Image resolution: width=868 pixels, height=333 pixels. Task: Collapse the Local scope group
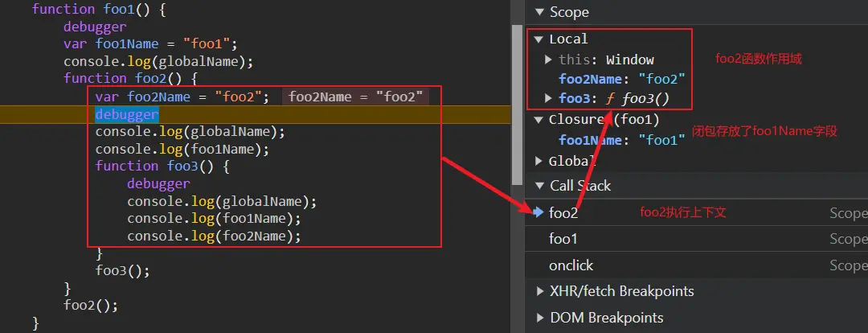click(x=538, y=39)
